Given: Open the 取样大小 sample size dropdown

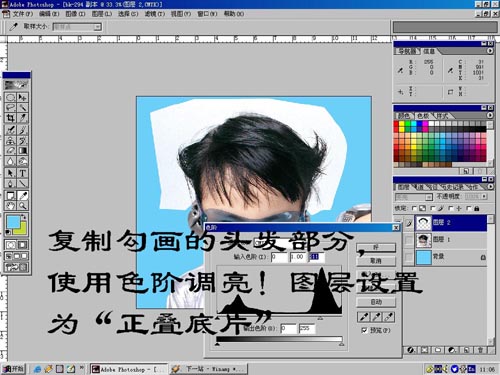Looking at the screenshot, I should pyautogui.click(x=77, y=27).
